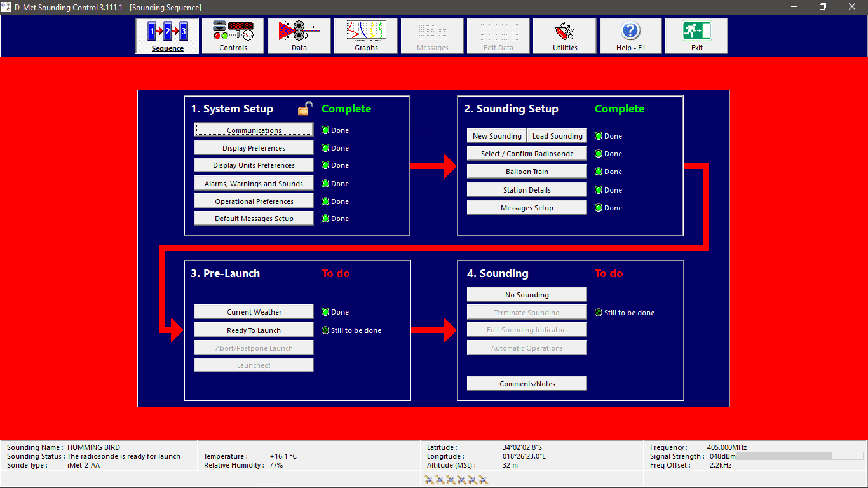The width and height of the screenshot is (868, 488).
Task: Click the signal strength bar
Action: pyautogui.click(x=799, y=456)
